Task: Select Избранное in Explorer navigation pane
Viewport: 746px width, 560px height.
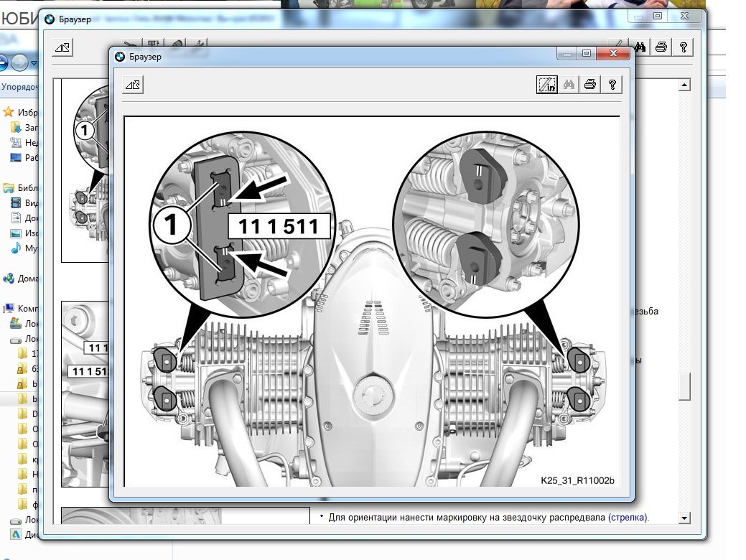Action: pos(27,112)
